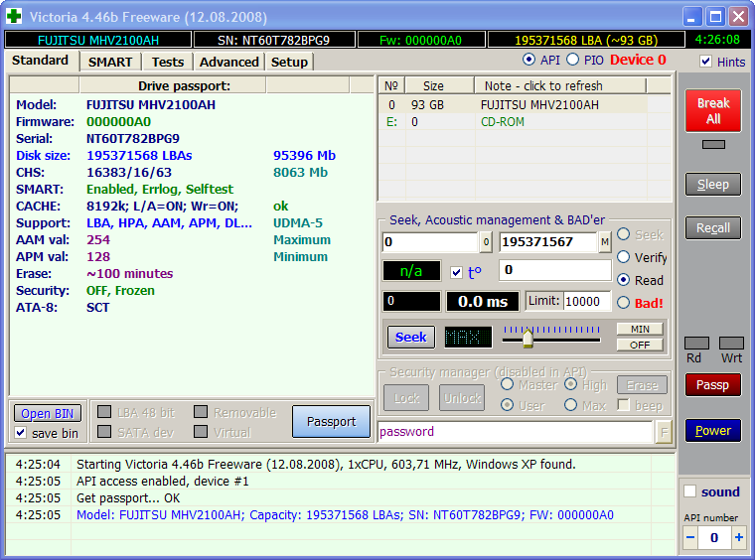Select the Verify radio option

click(623, 257)
